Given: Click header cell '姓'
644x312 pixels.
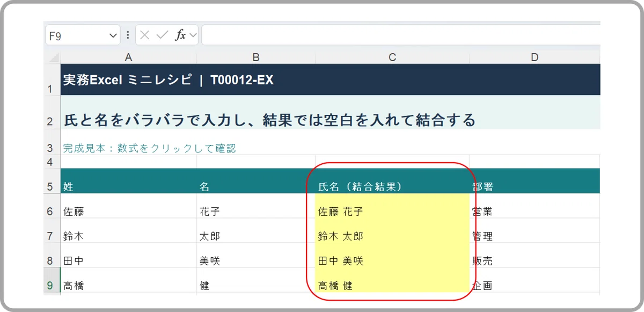Looking at the screenshot, I should [x=128, y=181].
